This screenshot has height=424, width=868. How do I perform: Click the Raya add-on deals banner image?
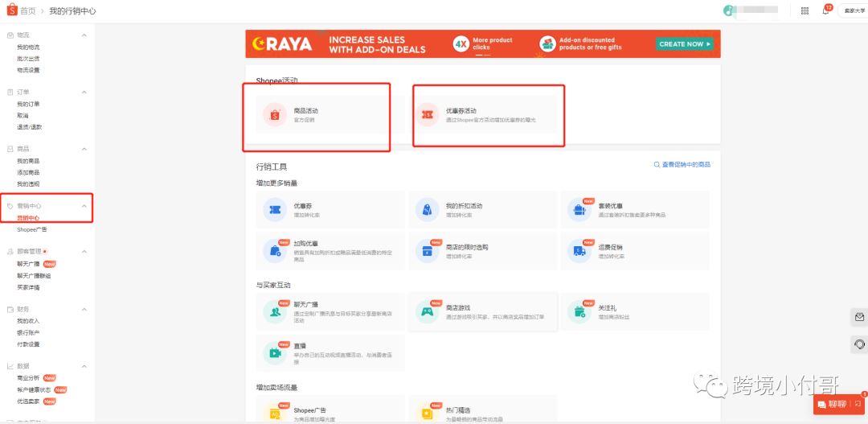[483, 43]
